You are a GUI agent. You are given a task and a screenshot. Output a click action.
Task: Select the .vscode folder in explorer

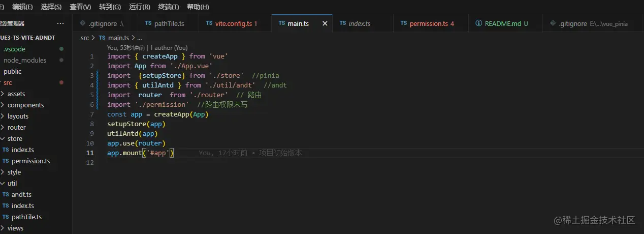pyautogui.click(x=14, y=49)
